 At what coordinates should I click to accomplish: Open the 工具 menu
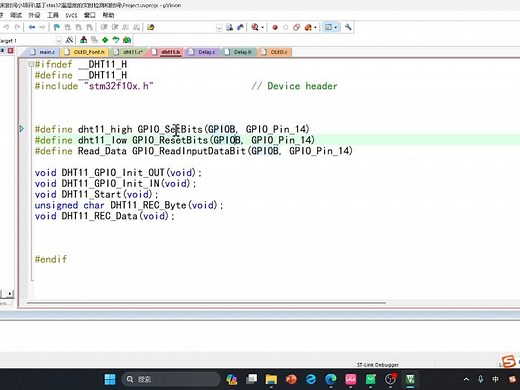pos(53,15)
